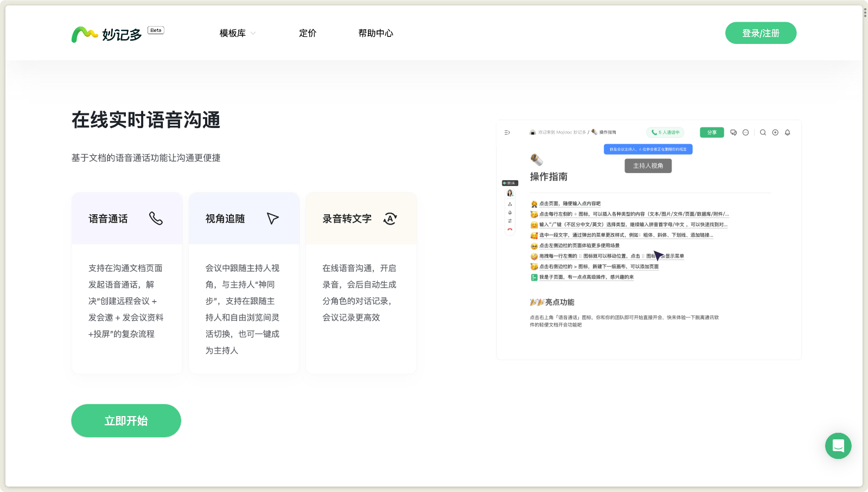
Task: Open 帮助中心 from the top menu
Action: click(x=375, y=33)
